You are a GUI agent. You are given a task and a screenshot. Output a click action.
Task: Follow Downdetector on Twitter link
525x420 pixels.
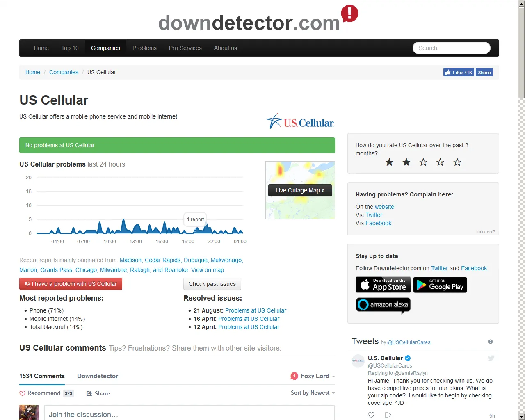tap(439, 268)
